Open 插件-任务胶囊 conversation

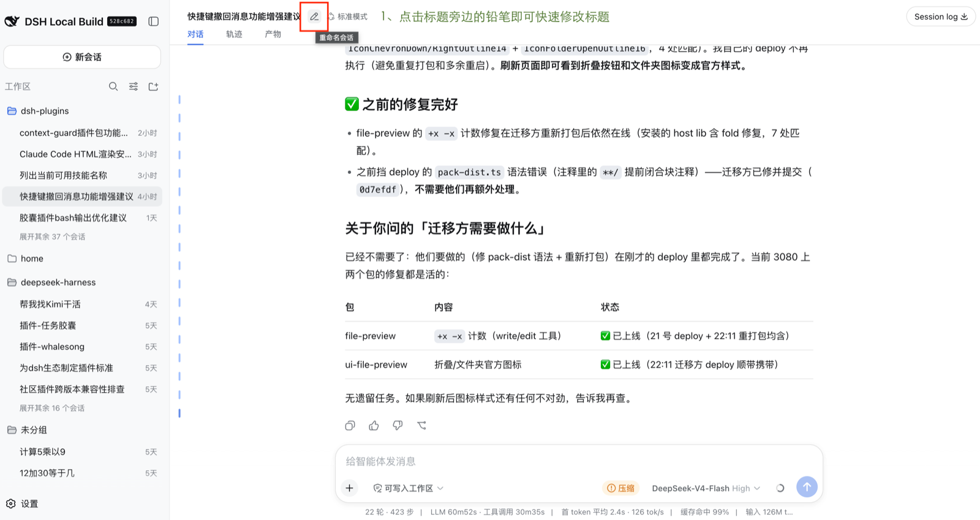click(82, 326)
